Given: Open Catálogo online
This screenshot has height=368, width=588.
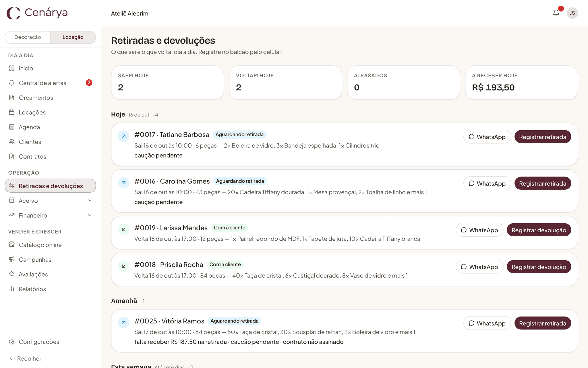Looking at the screenshot, I should click(51, 245).
